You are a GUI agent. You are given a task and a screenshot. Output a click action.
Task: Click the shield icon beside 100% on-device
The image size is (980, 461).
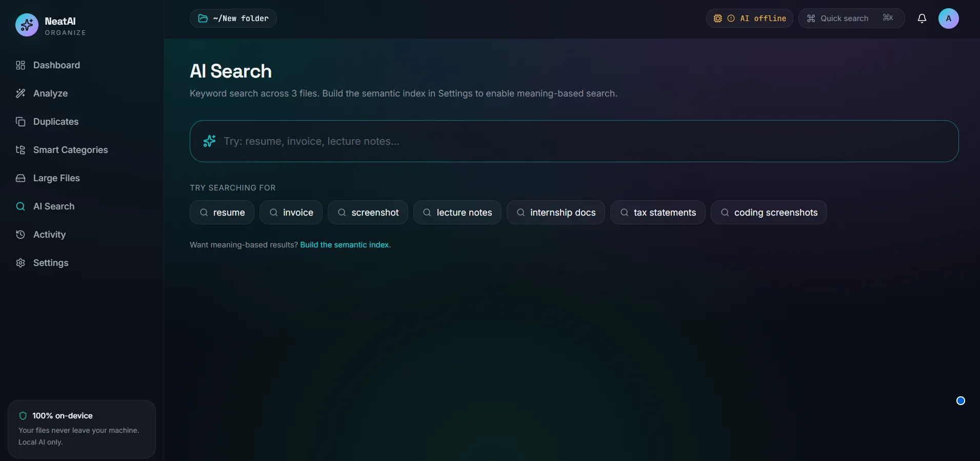pos(23,416)
